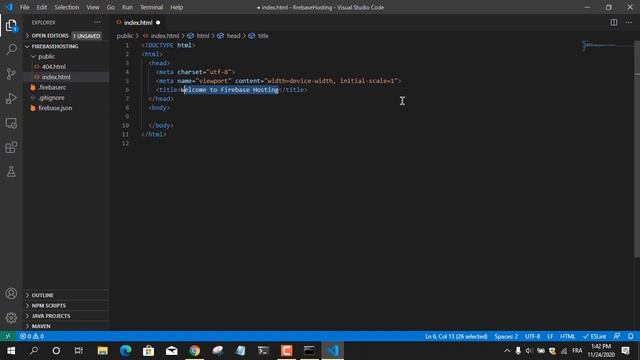
Task: Open the Manage gear settings
Action: (11, 318)
